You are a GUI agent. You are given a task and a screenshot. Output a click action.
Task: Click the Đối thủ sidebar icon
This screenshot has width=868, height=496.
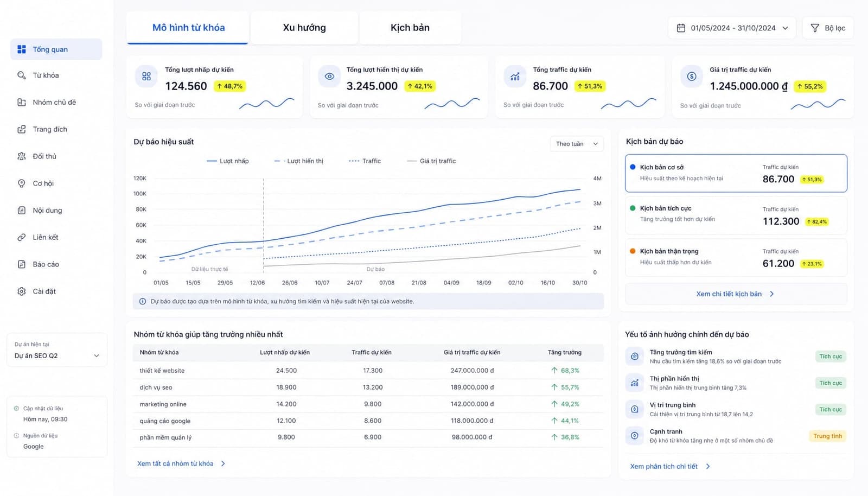(22, 156)
